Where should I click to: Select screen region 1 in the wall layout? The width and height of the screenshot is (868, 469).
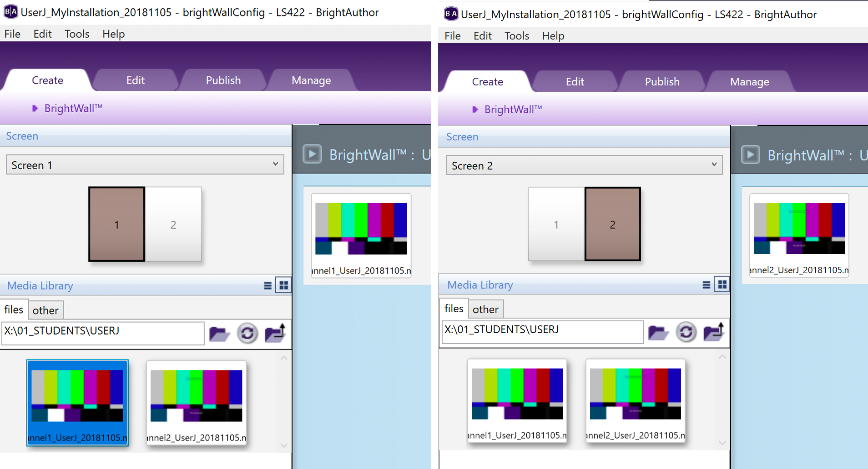(x=116, y=224)
